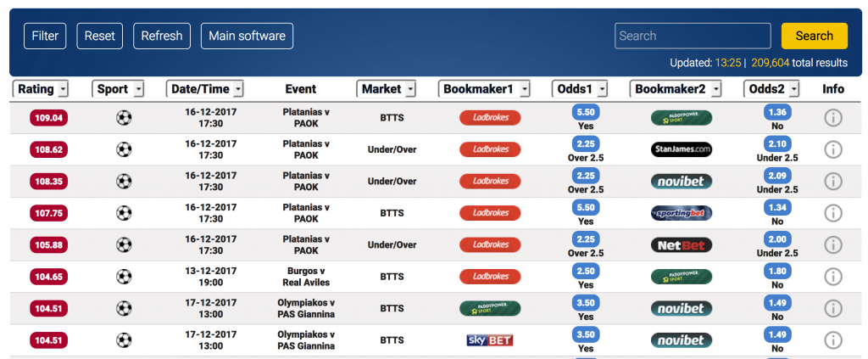Screen dimensions: 868x359
Task: Click the sportingbet bookmaker logo
Action: 681,213
